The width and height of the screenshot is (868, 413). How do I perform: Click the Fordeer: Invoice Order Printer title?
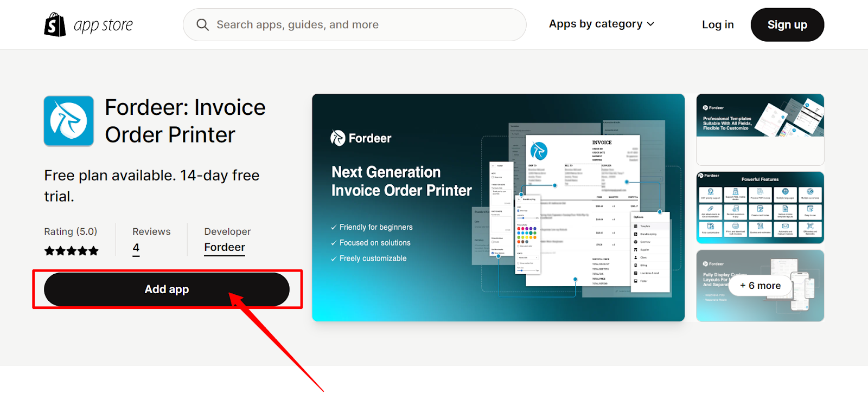185,121
